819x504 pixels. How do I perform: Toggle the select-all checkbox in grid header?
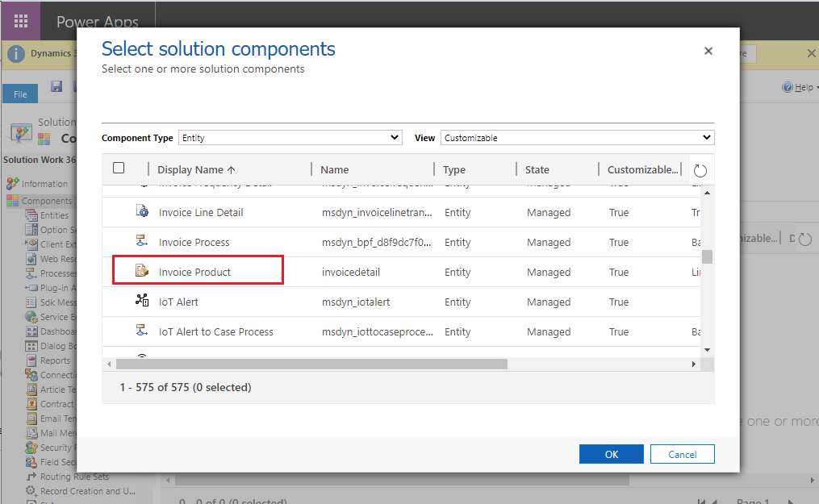(x=119, y=168)
